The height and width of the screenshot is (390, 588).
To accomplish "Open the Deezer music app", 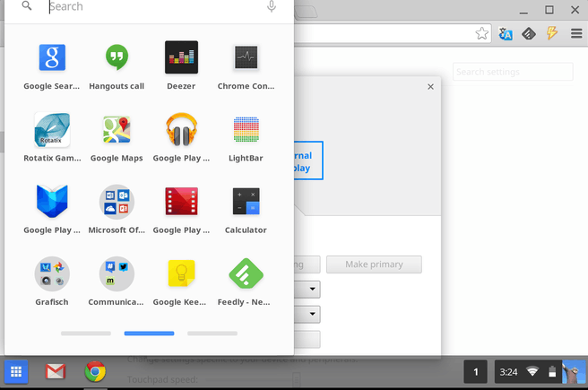I will click(181, 57).
